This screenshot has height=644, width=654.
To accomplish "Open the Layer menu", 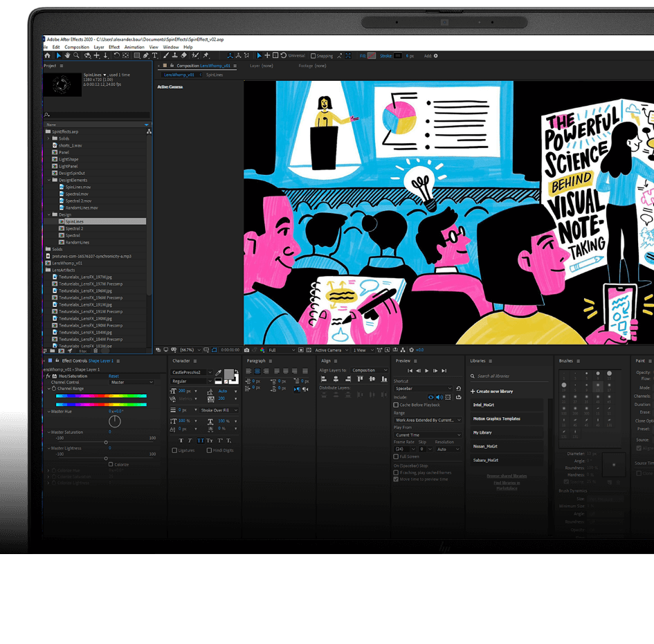I will [99, 47].
